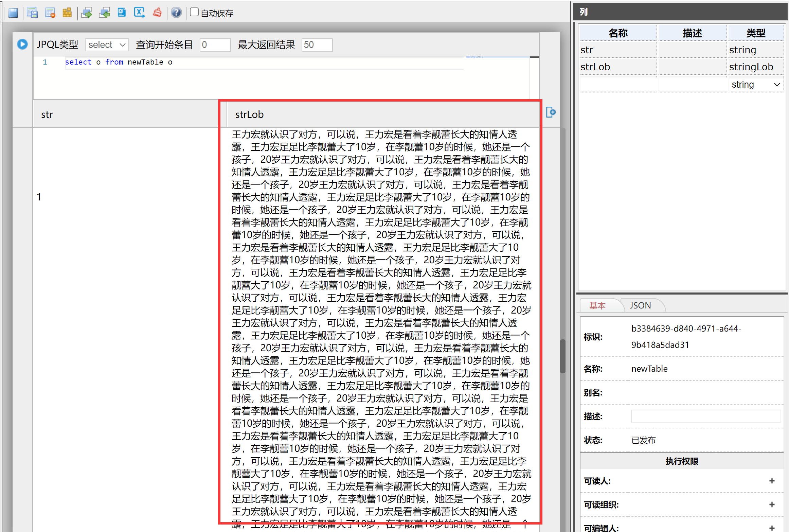This screenshot has height=532, width=789.
Task: Click the red broom clear-data icon
Action: [x=157, y=13]
